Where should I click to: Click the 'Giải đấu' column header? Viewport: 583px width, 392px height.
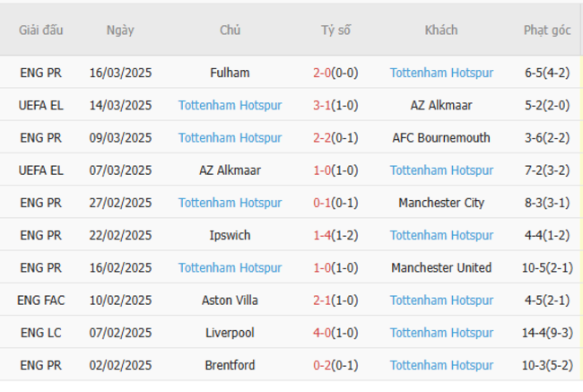[41, 30]
